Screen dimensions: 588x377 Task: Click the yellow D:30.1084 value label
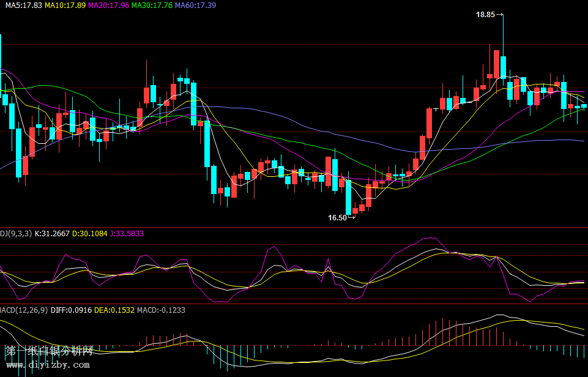click(x=90, y=233)
